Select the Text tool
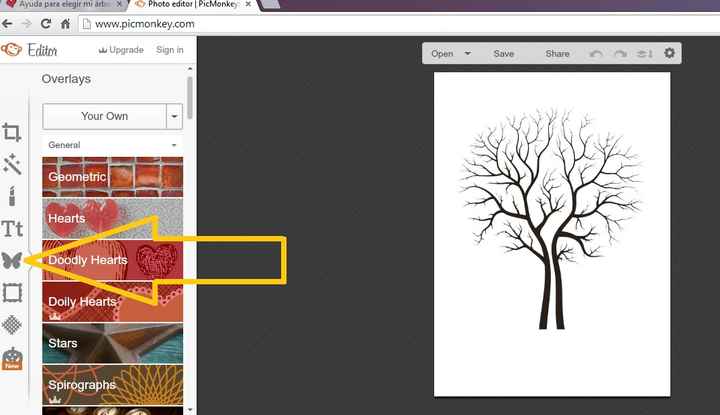The width and height of the screenshot is (720, 415). coord(12,229)
